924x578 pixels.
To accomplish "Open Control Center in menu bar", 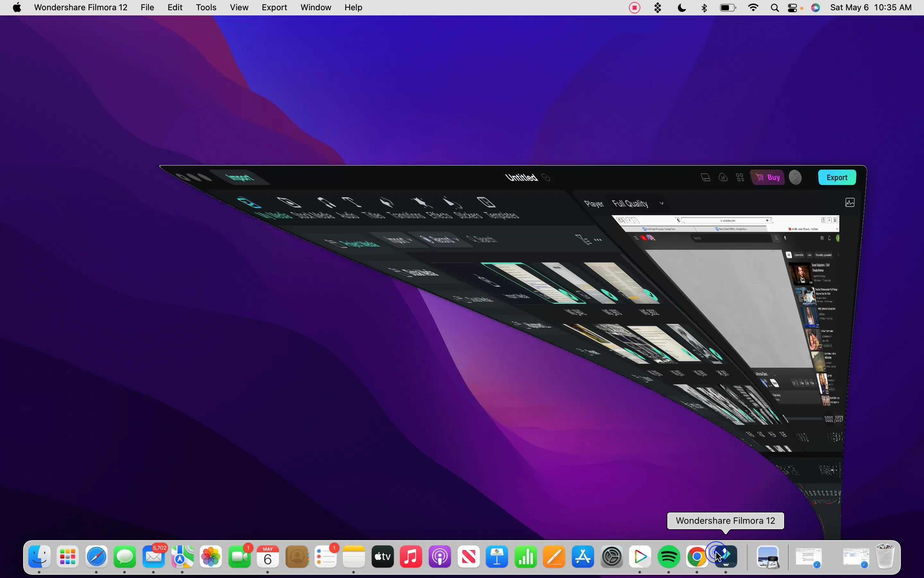I will click(x=793, y=8).
